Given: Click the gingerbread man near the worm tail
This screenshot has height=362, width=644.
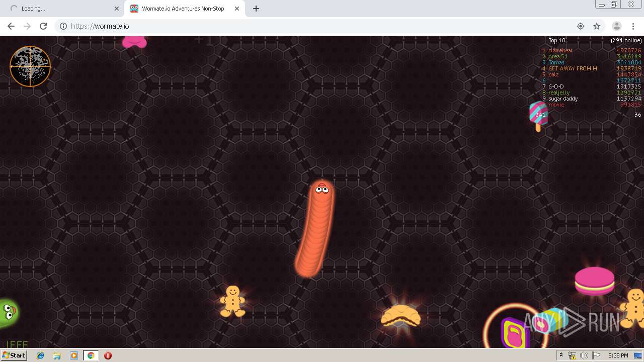Looking at the screenshot, I should 232,301.
